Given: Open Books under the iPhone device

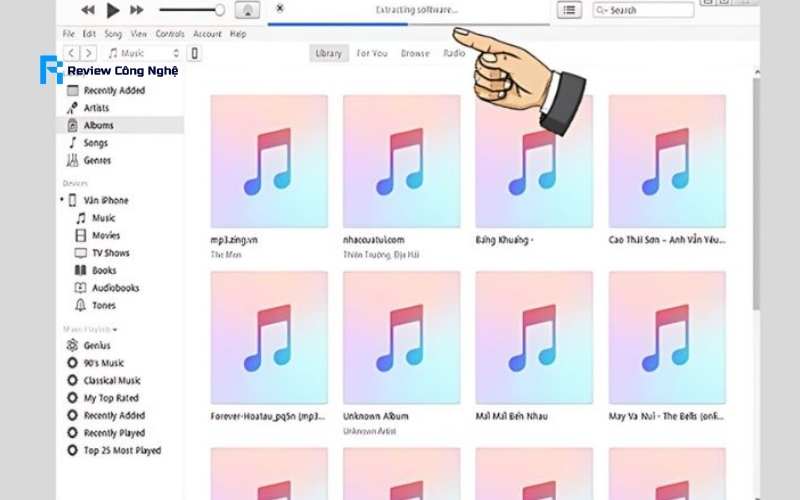Looking at the screenshot, I should click(x=104, y=270).
